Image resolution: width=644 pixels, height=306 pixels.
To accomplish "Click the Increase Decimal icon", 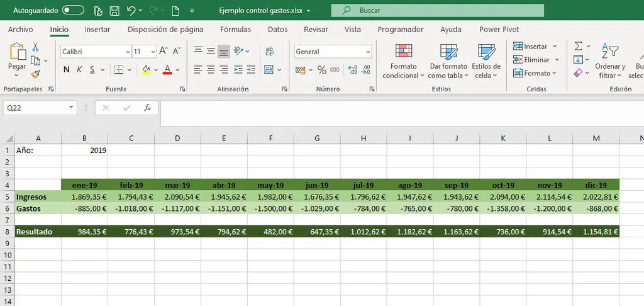I will (x=352, y=70).
